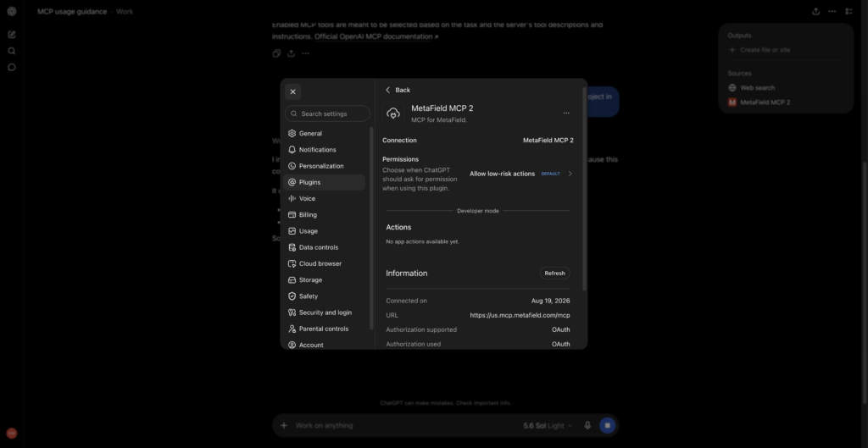This screenshot has height=448, width=868.
Task: Click Create file or site
Action: (x=759, y=50)
